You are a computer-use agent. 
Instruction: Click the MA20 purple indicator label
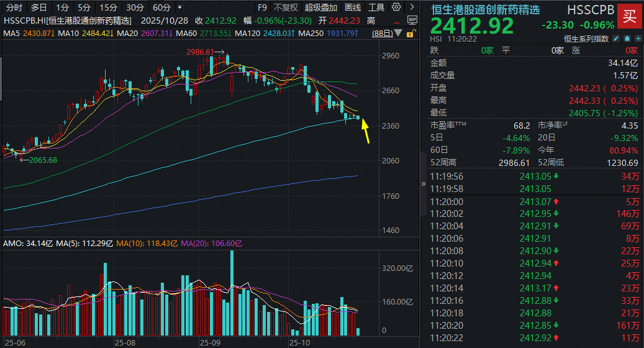pos(128,32)
